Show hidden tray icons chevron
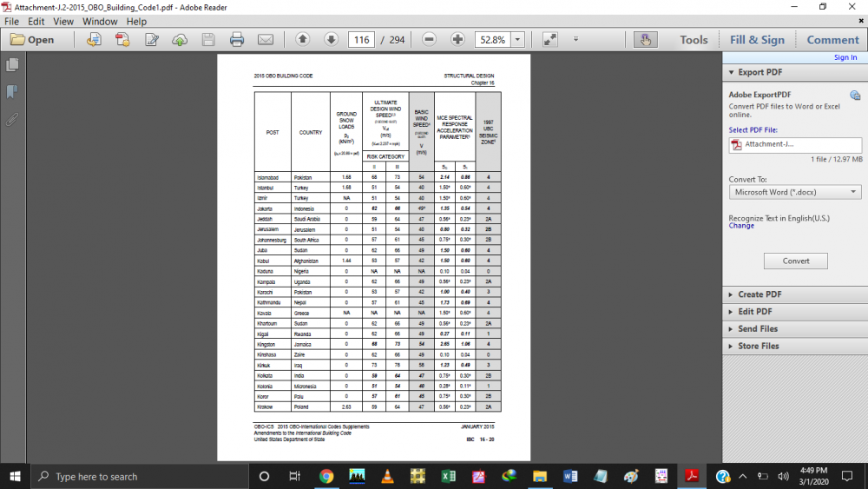Image resolution: width=868 pixels, height=489 pixels. (x=743, y=476)
